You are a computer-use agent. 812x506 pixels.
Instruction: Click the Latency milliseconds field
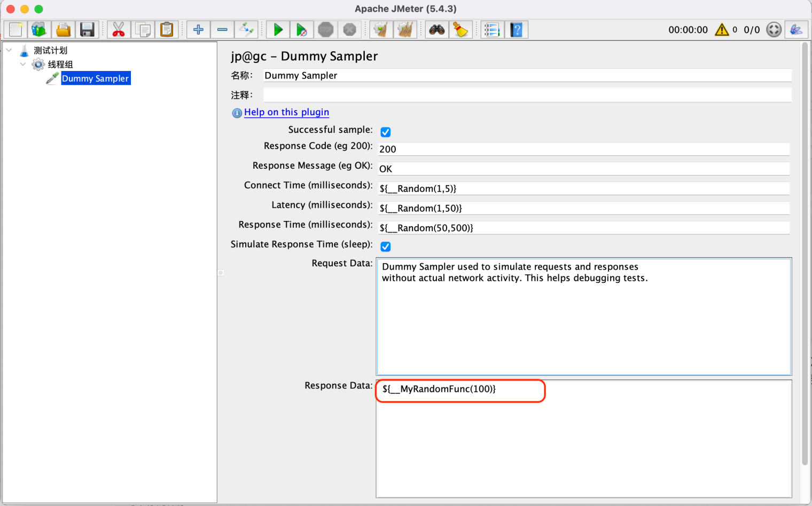pyautogui.click(x=584, y=208)
